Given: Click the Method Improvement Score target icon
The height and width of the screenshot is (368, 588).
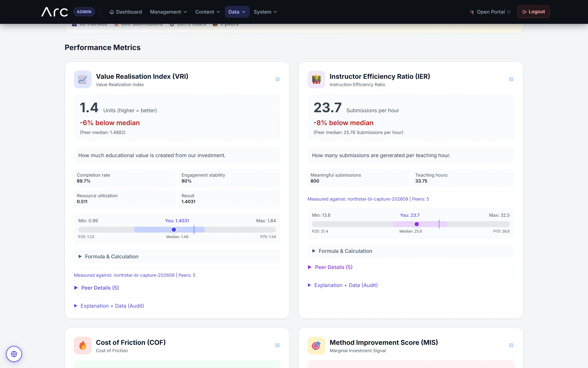Looking at the screenshot, I should click(316, 345).
